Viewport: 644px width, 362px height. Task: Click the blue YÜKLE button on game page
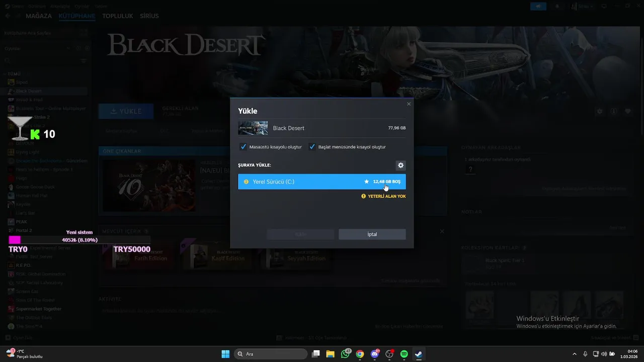tap(126, 111)
